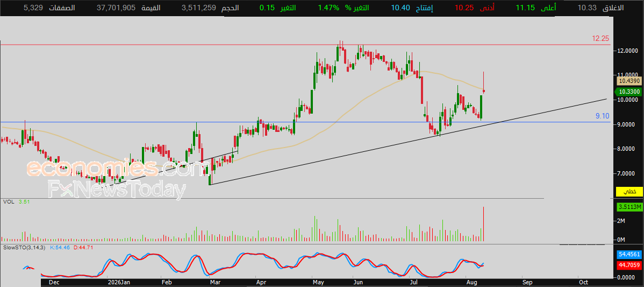644x287 pixels.
Task: Click the Aug marker on the time axis
Action: (x=471, y=283)
